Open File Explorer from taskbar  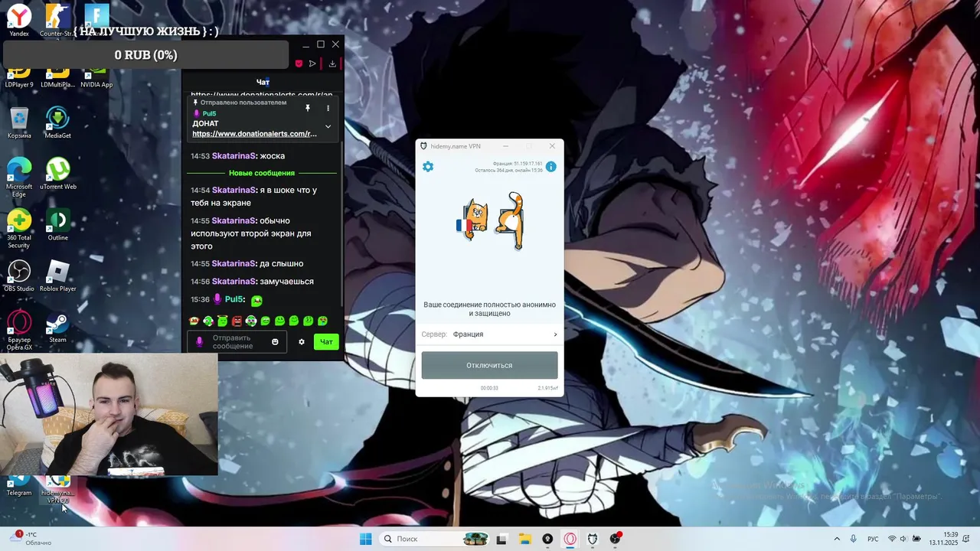click(x=524, y=539)
